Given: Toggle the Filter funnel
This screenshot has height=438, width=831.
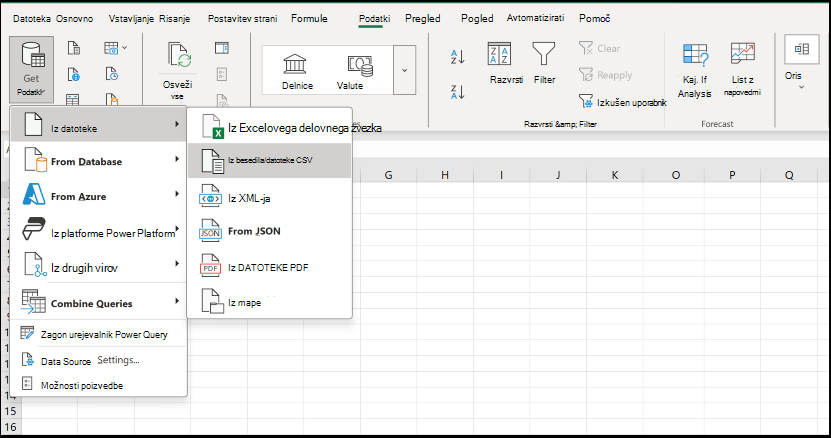Looking at the screenshot, I should [x=544, y=63].
